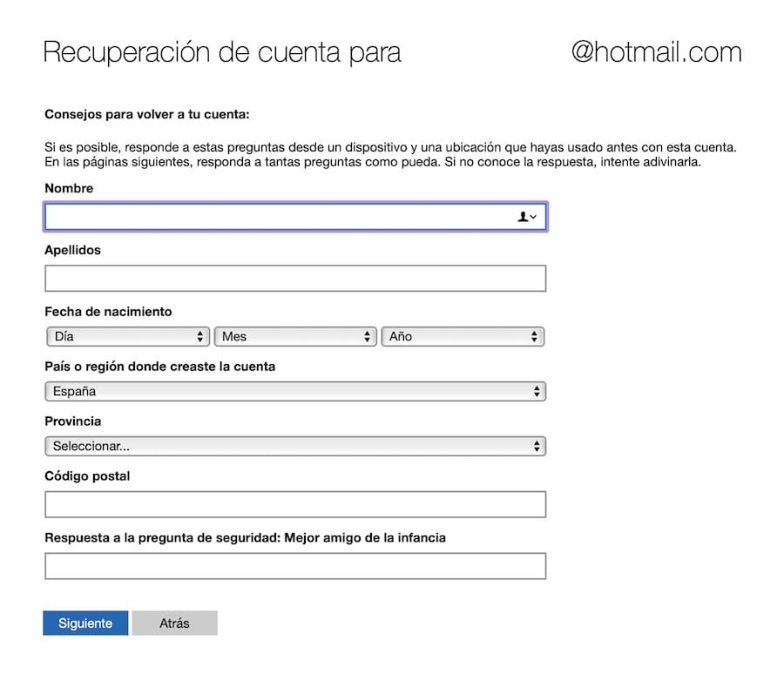Open the Día dropdown
Image resolution: width=784 pixels, height=674 pixels.
[x=127, y=336]
